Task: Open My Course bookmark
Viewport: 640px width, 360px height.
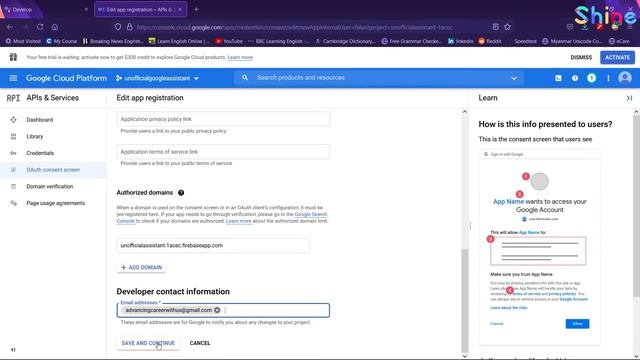Action: pyautogui.click(x=62, y=41)
